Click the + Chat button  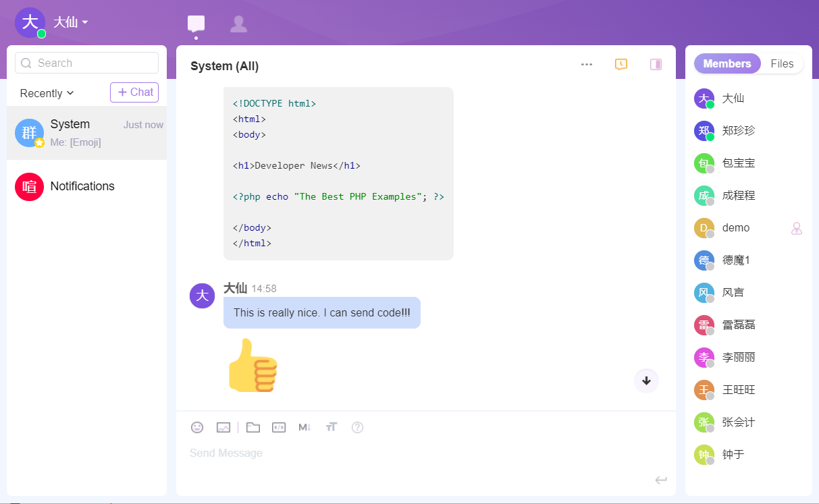pos(134,92)
